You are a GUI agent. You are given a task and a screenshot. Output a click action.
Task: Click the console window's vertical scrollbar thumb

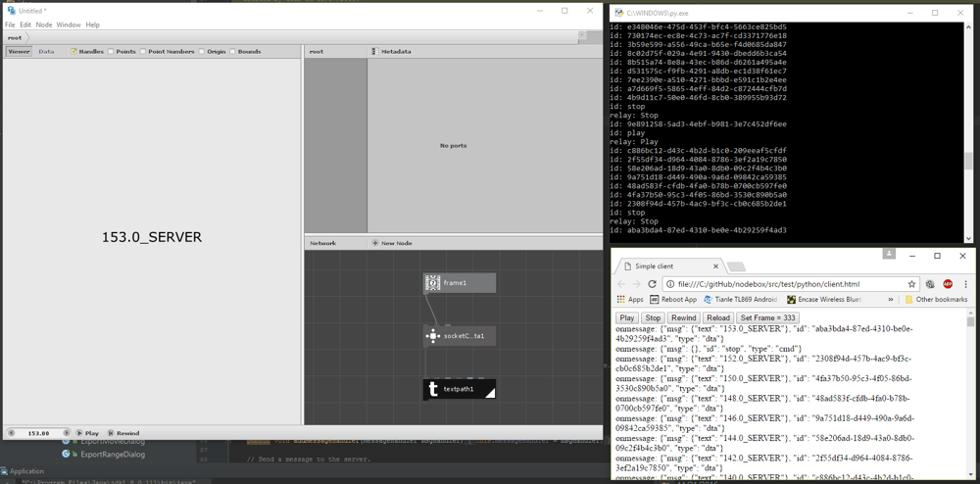pyautogui.click(x=968, y=161)
